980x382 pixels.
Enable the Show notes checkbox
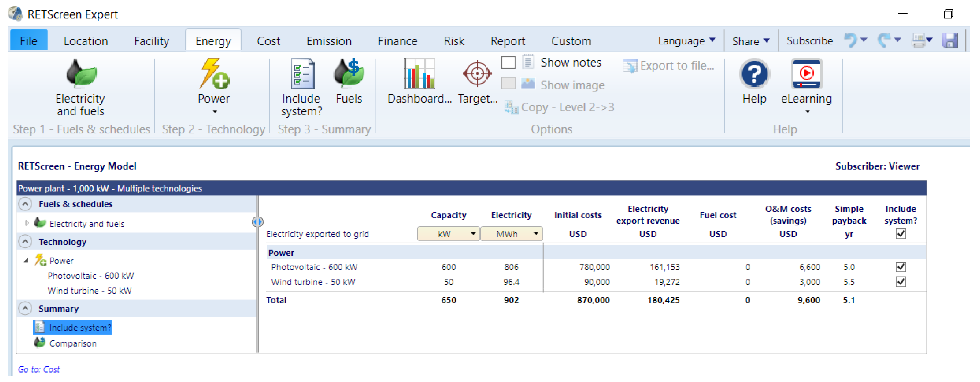pos(508,62)
